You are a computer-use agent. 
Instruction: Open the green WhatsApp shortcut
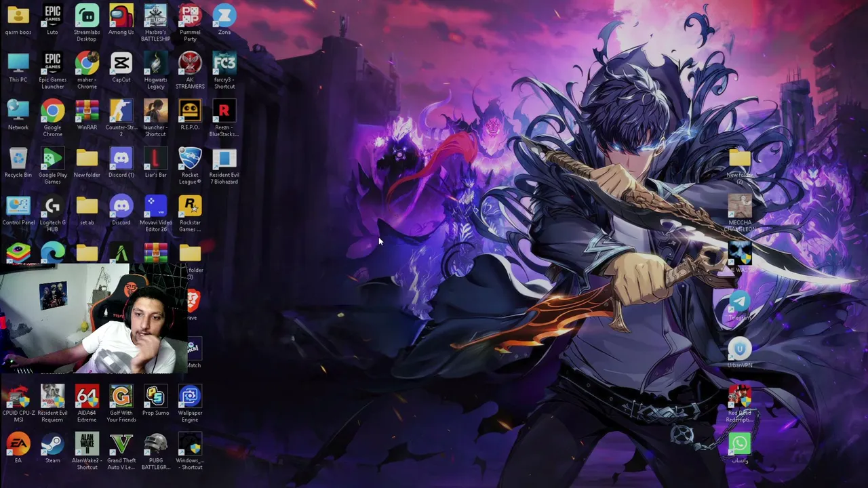(x=740, y=448)
